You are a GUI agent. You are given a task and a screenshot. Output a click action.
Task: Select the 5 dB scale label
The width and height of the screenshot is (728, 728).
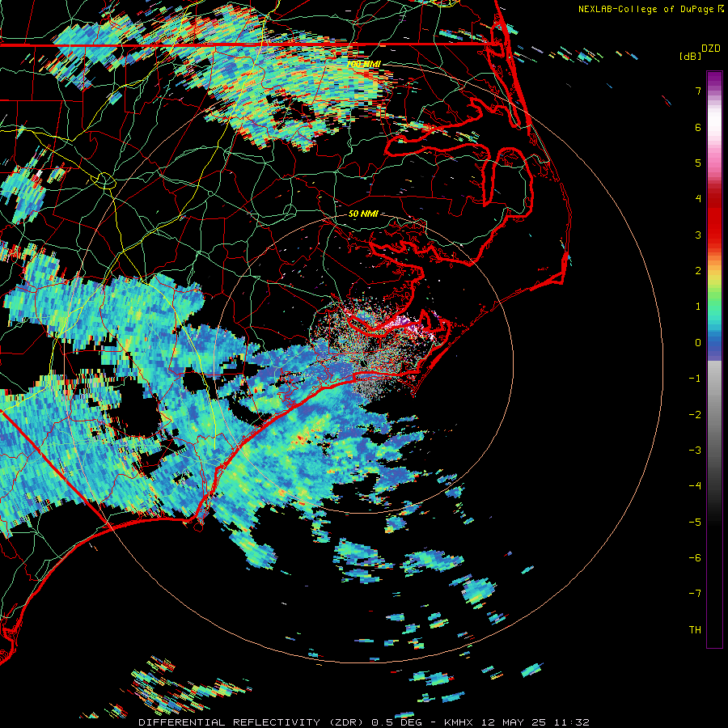[698, 163]
